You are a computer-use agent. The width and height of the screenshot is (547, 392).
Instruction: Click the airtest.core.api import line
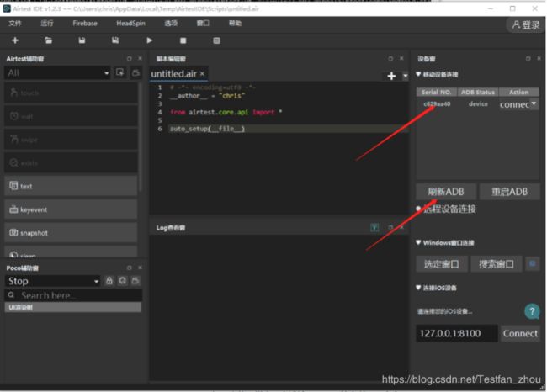coord(226,112)
